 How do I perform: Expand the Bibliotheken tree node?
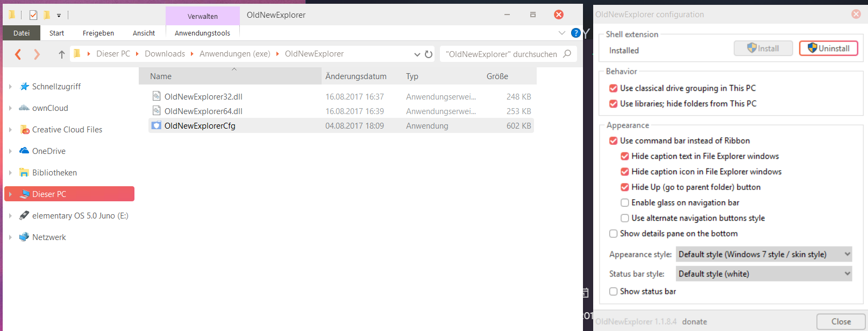click(10, 172)
